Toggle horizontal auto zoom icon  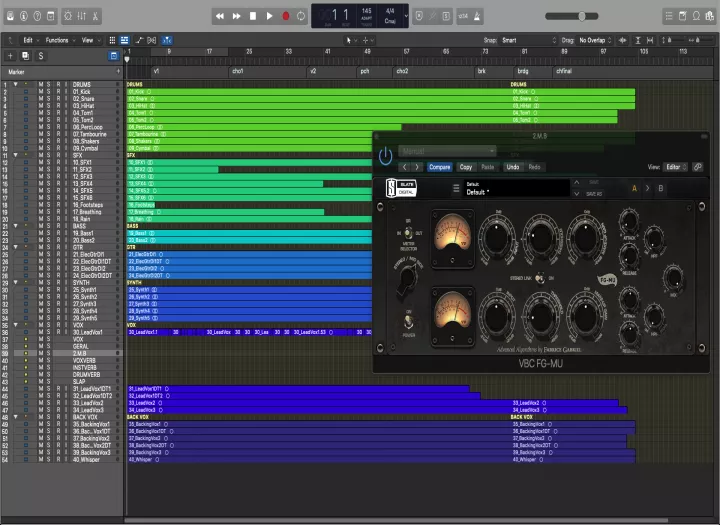tap(650, 40)
